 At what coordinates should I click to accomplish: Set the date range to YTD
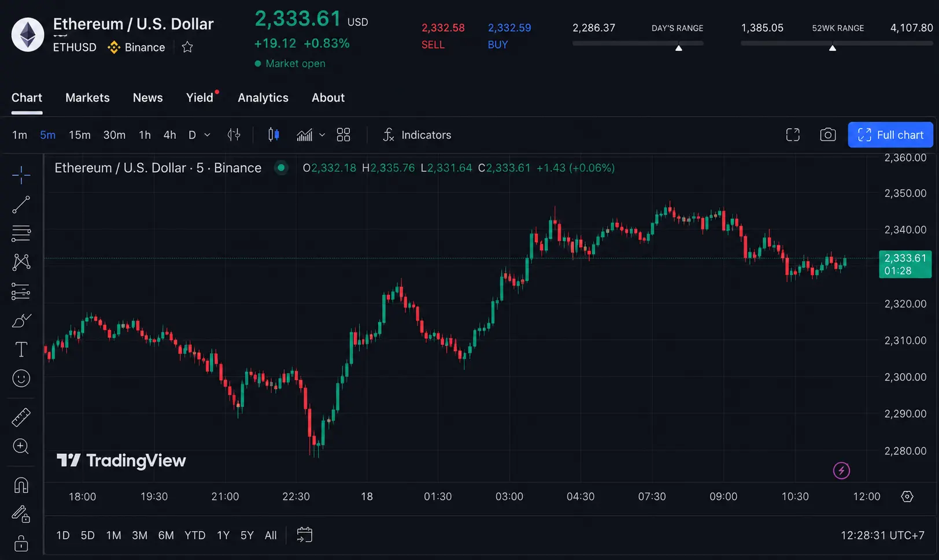pos(195,535)
